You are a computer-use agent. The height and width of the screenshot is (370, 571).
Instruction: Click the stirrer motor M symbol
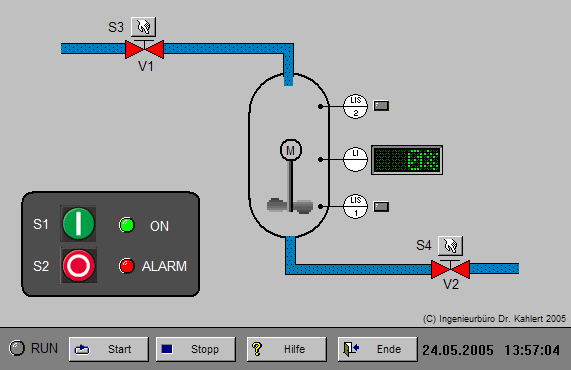coord(291,150)
